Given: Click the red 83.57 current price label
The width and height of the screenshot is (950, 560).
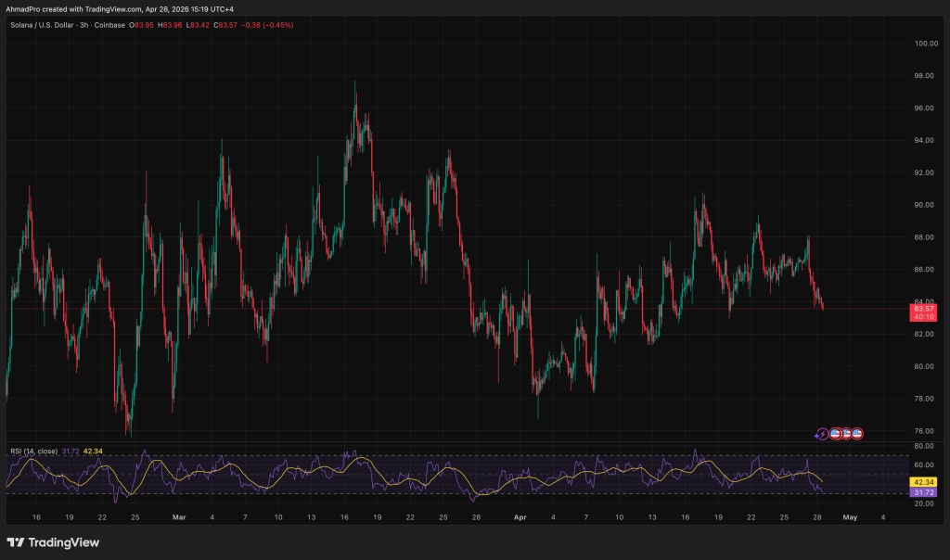Looking at the screenshot, I should click(923, 308).
